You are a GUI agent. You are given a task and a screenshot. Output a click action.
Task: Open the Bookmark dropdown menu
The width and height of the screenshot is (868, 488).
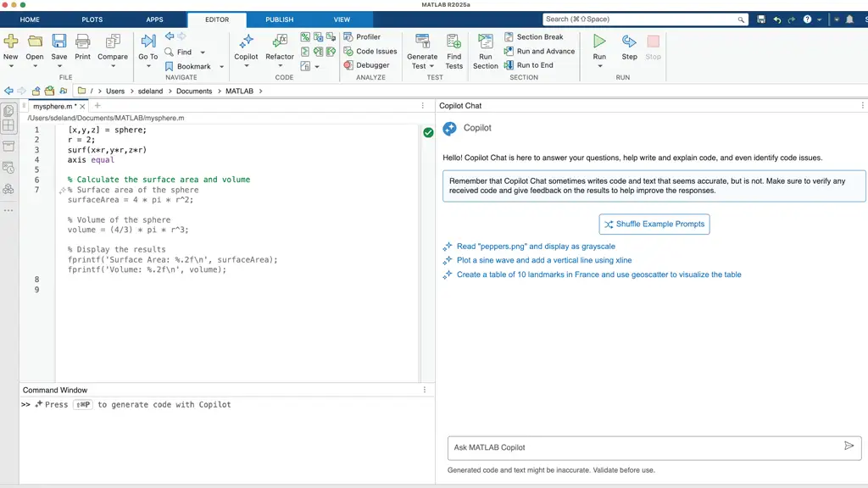222,66
